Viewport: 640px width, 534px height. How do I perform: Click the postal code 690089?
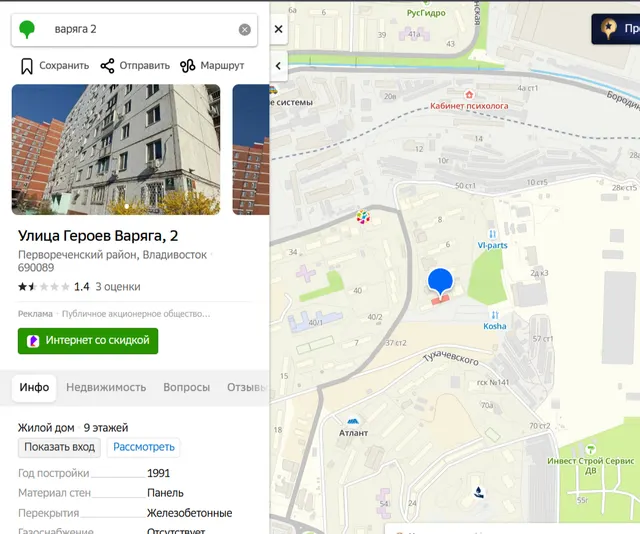36,268
